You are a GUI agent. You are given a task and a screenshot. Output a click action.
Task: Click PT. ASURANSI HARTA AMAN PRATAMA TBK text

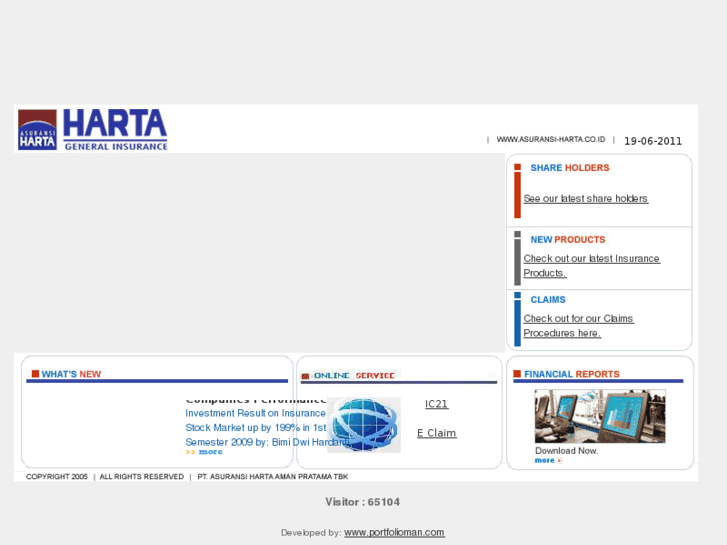[x=273, y=477]
